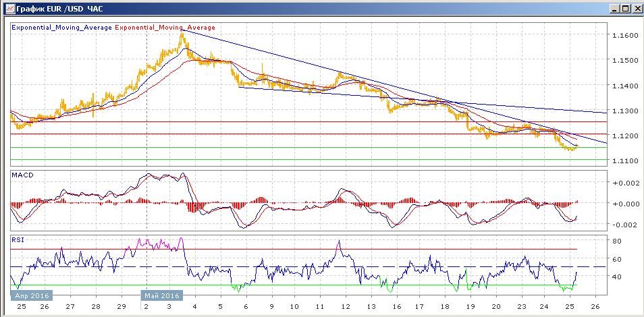Image resolution: width=644 pixels, height=317 pixels.
Task: Close the EUR/USD chart window
Action: [636, 9]
